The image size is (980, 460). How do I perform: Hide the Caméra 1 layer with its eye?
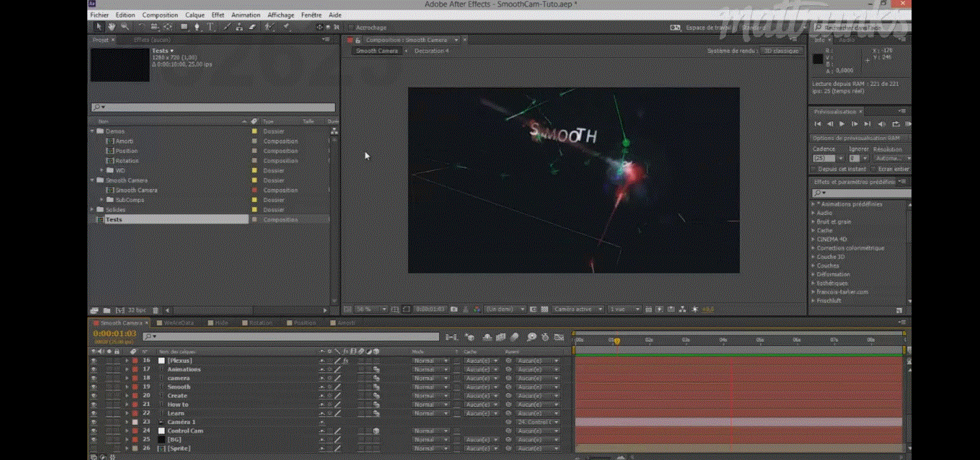tap(94, 422)
